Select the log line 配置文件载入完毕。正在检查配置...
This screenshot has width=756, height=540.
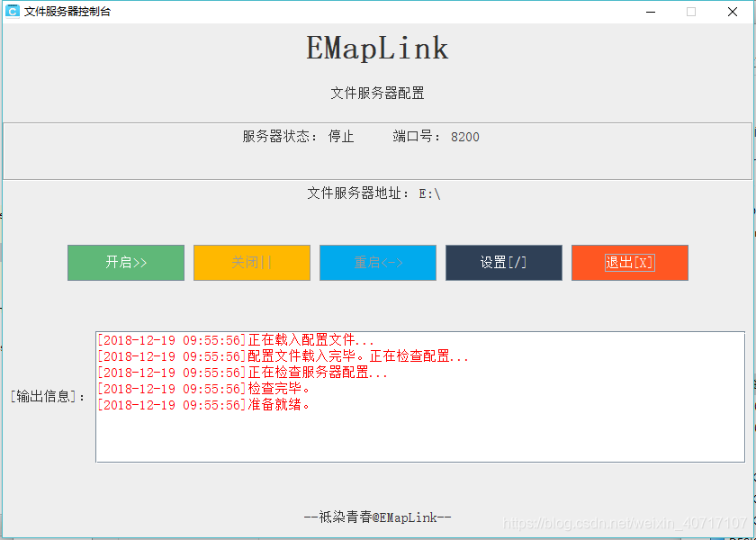click(283, 356)
